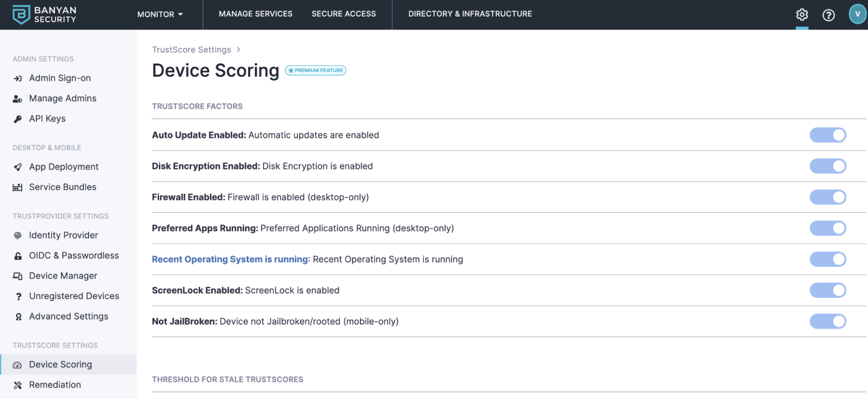The image size is (868, 399).
Task: Open the user avatar account menu
Action: [857, 14]
